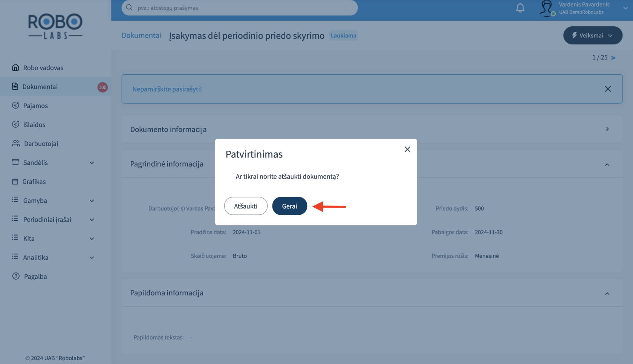Expand the Kita submenu chevron
Viewport: 633px width, 364px height.
[x=92, y=239]
